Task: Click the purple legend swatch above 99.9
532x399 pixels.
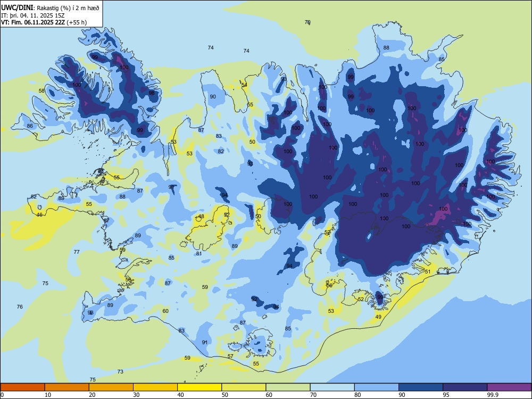Action: pyautogui.click(x=509, y=387)
